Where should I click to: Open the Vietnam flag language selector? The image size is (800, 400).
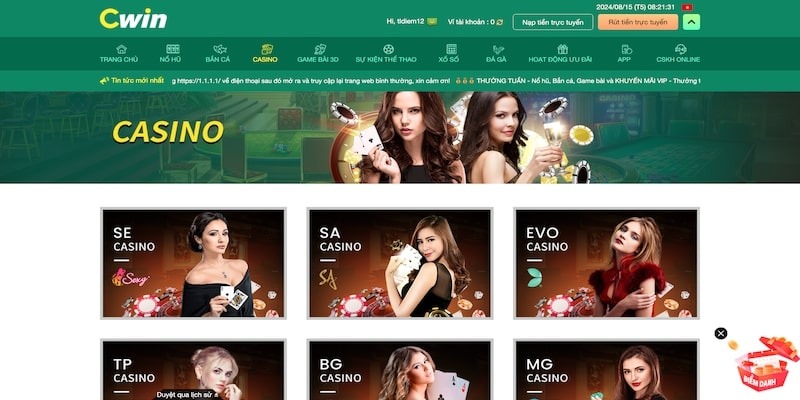687,7
